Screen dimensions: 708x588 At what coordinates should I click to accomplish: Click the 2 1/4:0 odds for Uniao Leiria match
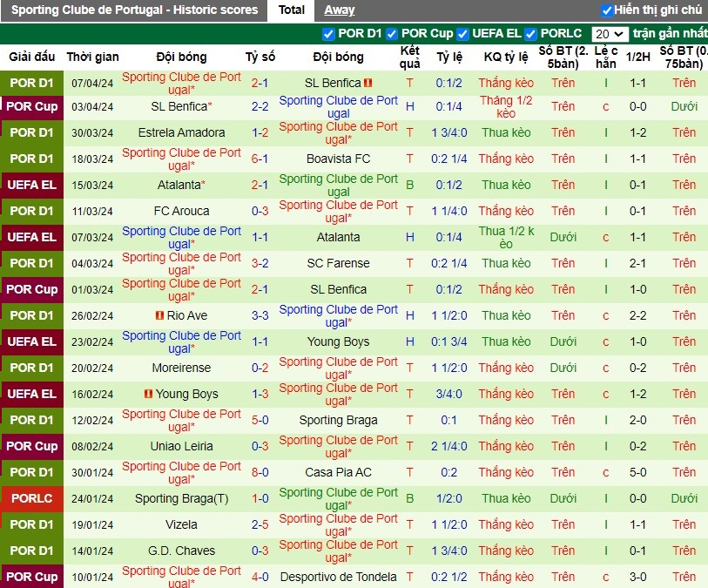(x=448, y=447)
